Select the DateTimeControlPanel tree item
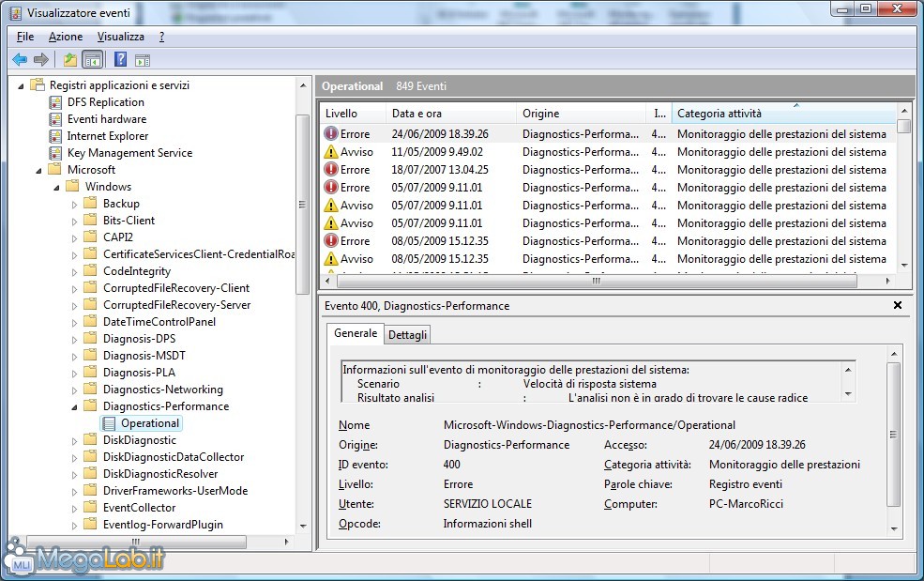The image size is (924, 581). [159, 322]
